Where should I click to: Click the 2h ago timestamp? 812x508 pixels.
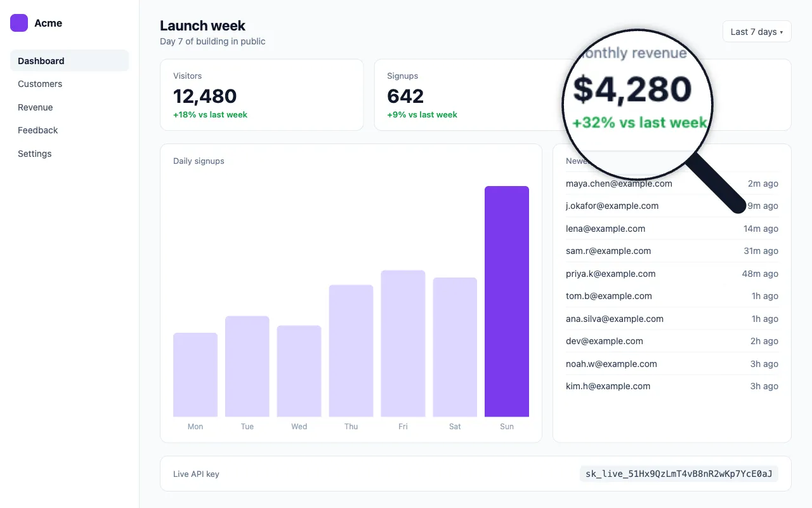764,341
